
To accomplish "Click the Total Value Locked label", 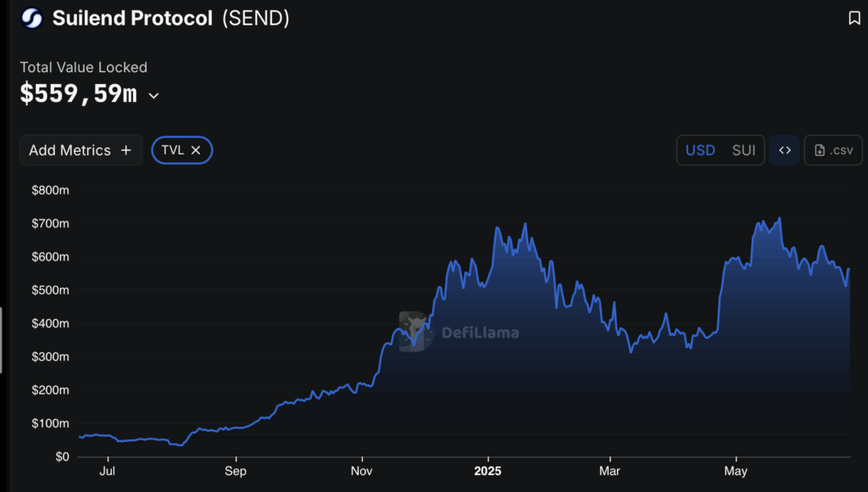I will tap(84, 68).
